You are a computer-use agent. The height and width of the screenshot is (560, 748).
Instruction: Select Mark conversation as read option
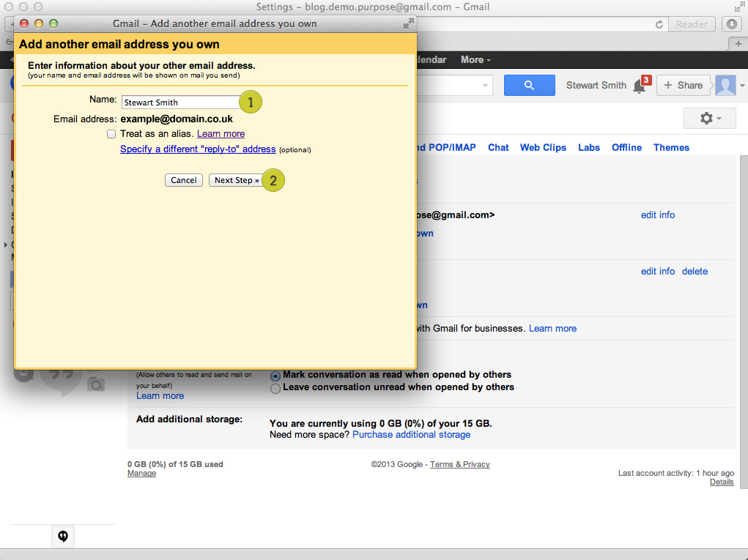[275, 376]
